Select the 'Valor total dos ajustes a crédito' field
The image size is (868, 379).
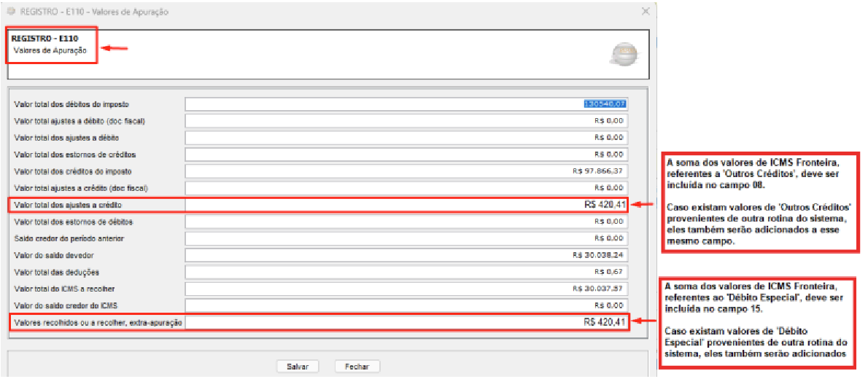pyautogui.click(x=406, y=205)
